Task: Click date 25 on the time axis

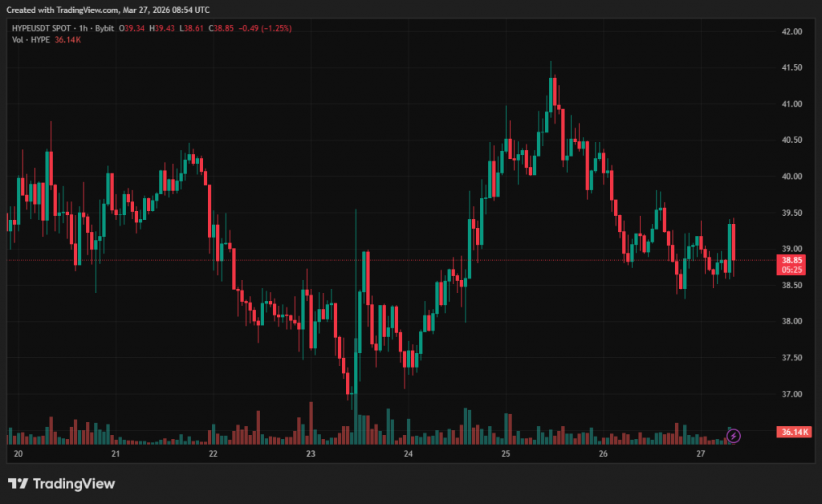Action: coord(506,454)
